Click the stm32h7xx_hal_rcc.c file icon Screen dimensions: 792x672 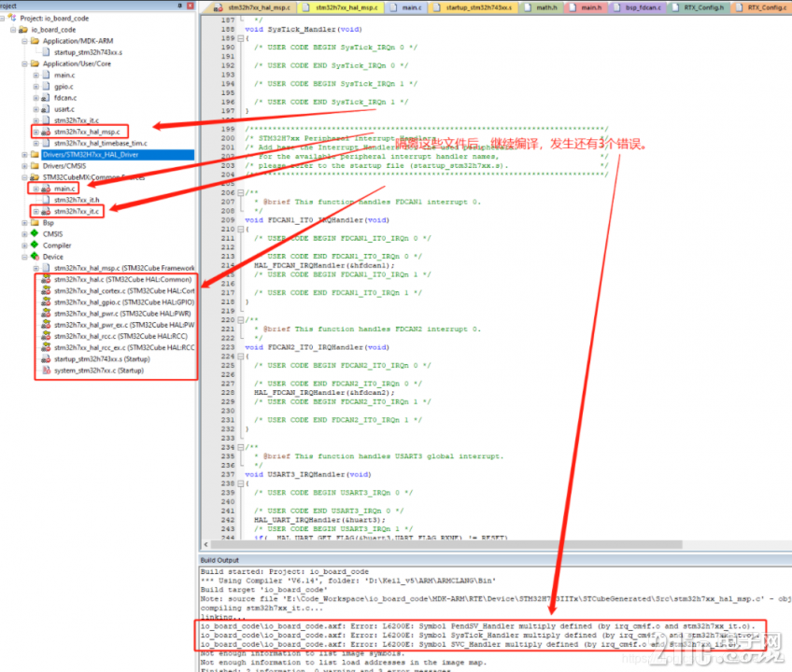46,336
